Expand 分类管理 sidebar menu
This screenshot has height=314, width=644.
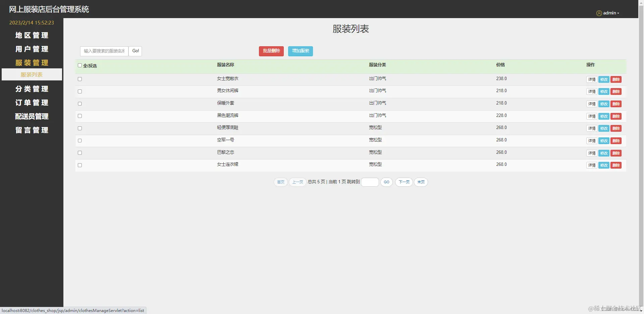pyautogui.click(x=32, y=89)
